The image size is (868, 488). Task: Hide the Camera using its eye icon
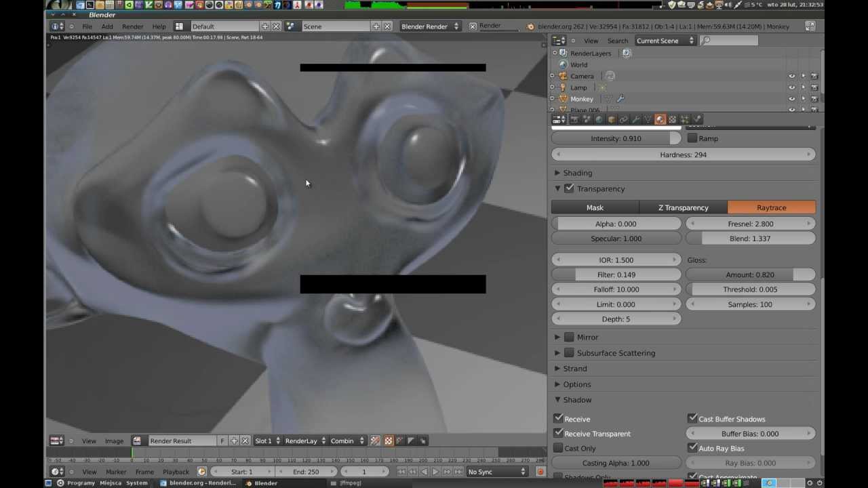(x=791, y=76)
